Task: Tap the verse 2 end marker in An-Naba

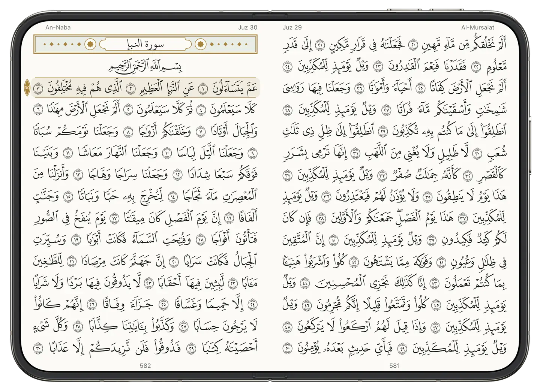Action: tap(131, 89)
